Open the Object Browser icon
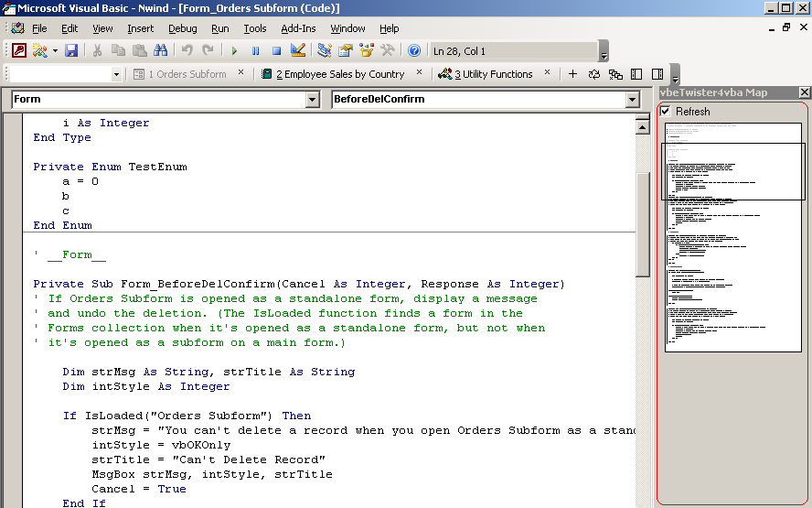 367,50
